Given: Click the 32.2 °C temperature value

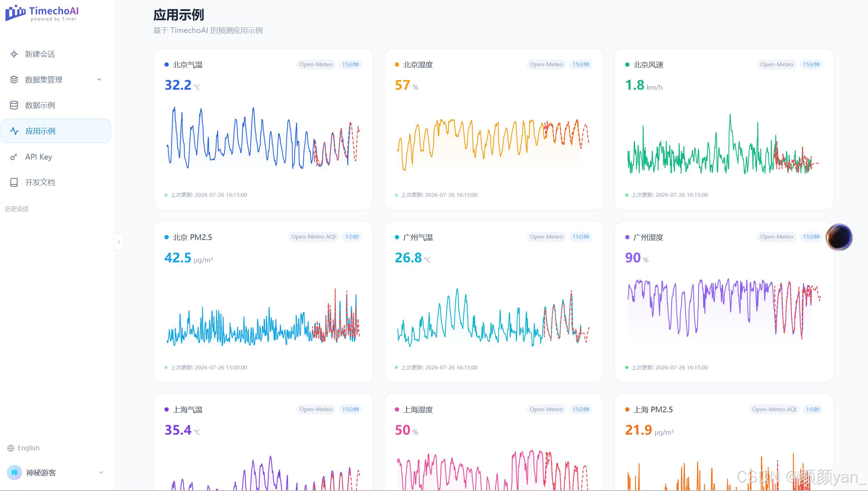Looking at the screenshot, I should [x=183, y=85].
